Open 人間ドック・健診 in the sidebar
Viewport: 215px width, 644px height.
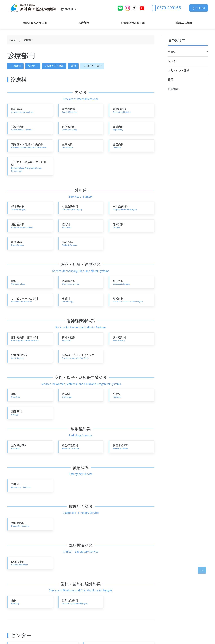coord(188,71)
